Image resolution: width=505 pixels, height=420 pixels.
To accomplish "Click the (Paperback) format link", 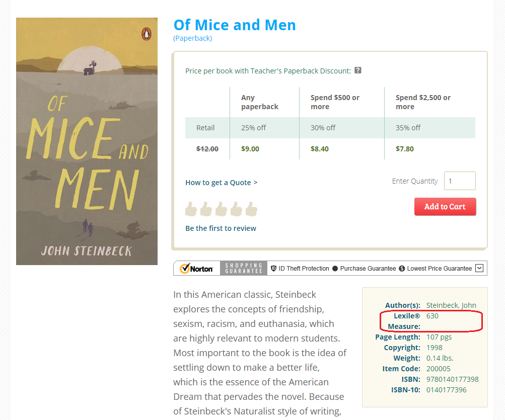I will coord(193,38).
